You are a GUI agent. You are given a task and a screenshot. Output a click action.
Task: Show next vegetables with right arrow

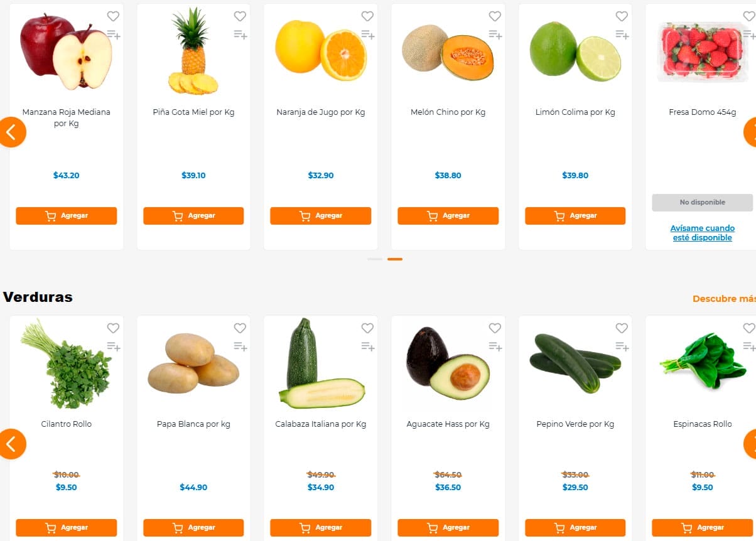750,444
